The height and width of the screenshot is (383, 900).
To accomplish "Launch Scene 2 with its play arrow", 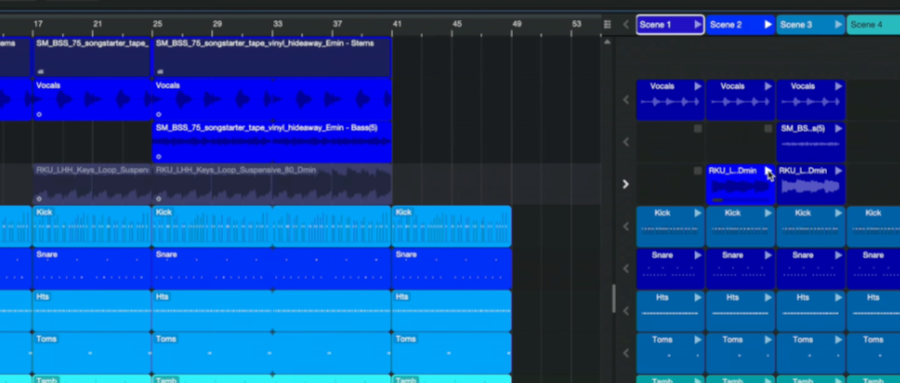I will pyautogui.click(x=768, y=25).
